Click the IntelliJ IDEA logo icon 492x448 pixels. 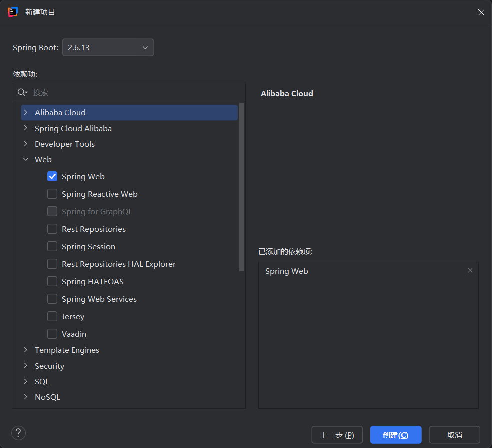tap(12, 12)
